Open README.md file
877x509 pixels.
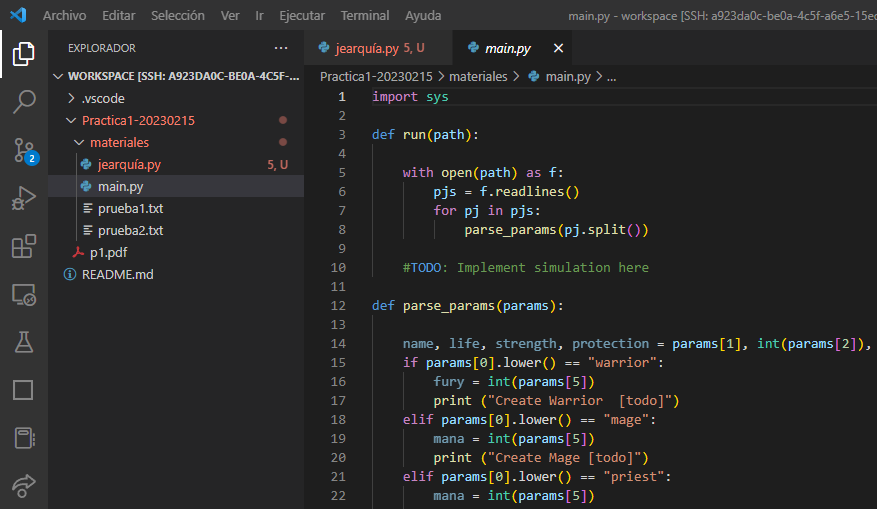click(x=176, y=275)
